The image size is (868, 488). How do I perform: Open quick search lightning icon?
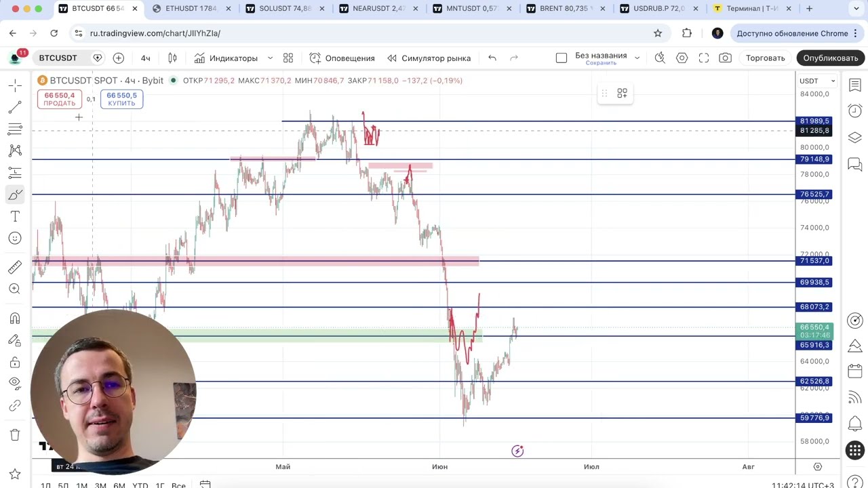click(x=660, y=58)
